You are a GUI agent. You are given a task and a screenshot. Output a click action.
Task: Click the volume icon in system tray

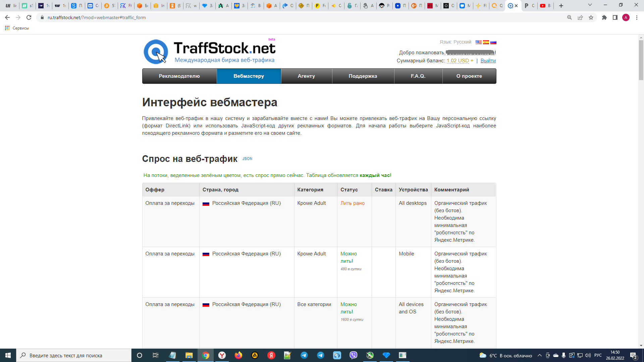(588, 355)
